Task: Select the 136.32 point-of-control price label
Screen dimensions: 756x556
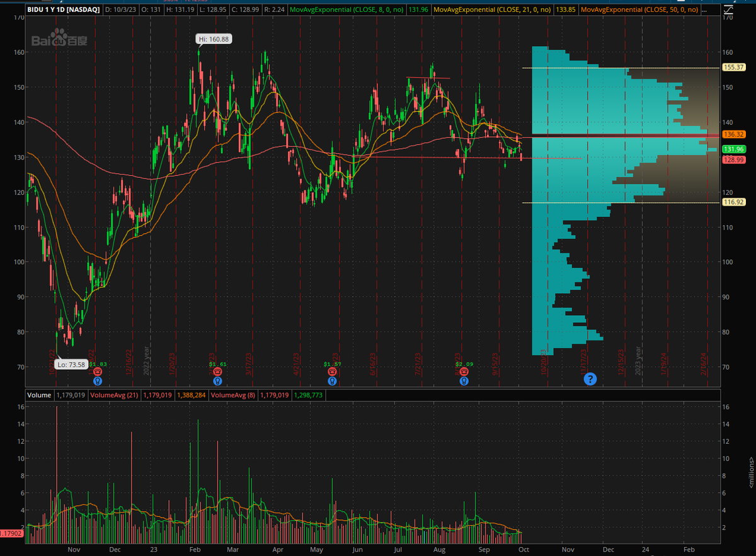Action: point(734,134)
